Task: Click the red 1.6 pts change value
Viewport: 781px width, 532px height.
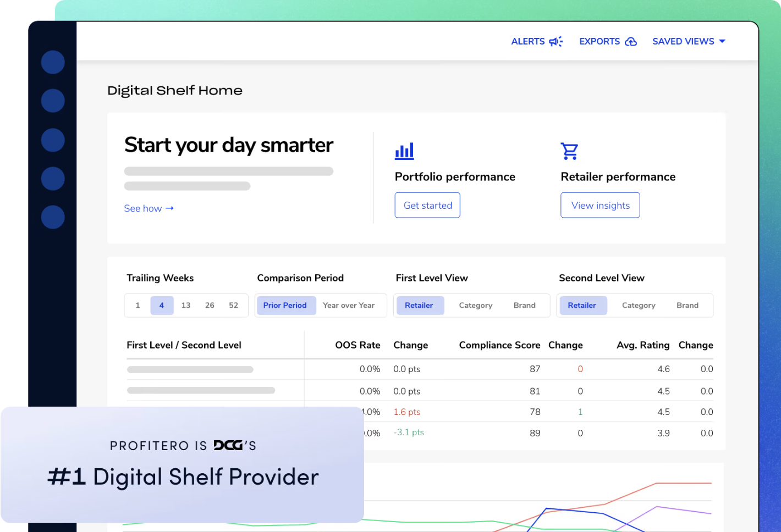Action: coord(406,412)
